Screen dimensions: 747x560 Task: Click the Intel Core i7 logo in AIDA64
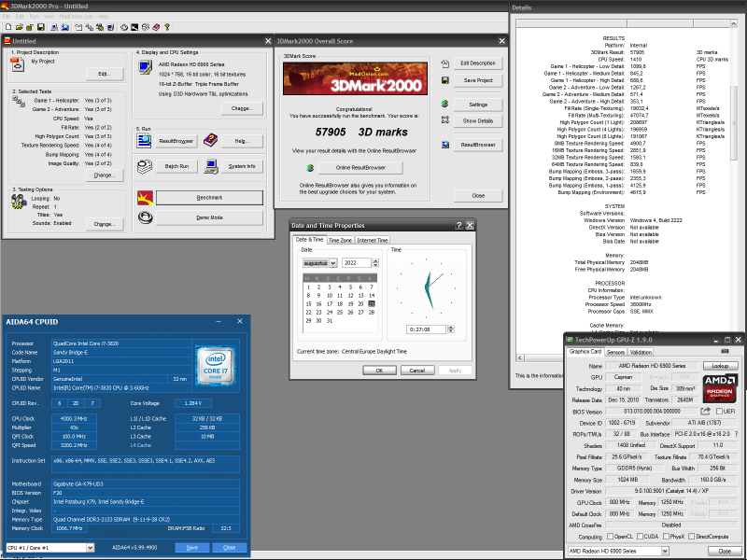tap(216, 366)
